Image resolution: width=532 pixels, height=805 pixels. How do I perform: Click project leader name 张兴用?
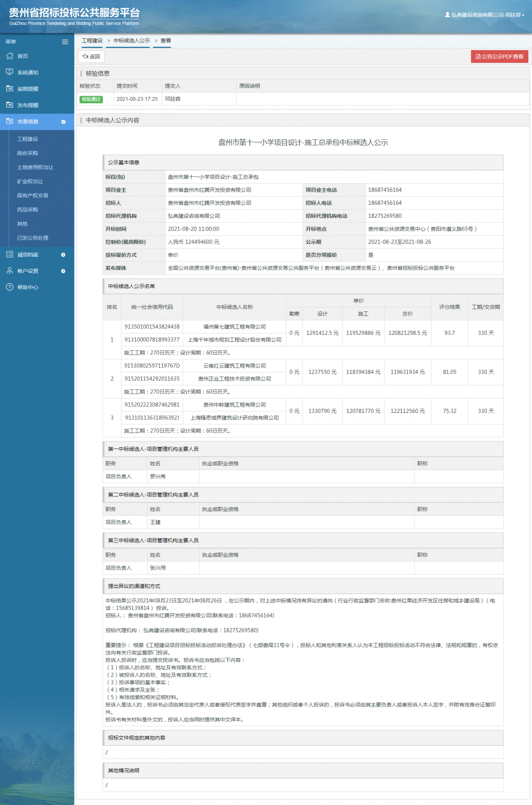click(x=158, y=568)
